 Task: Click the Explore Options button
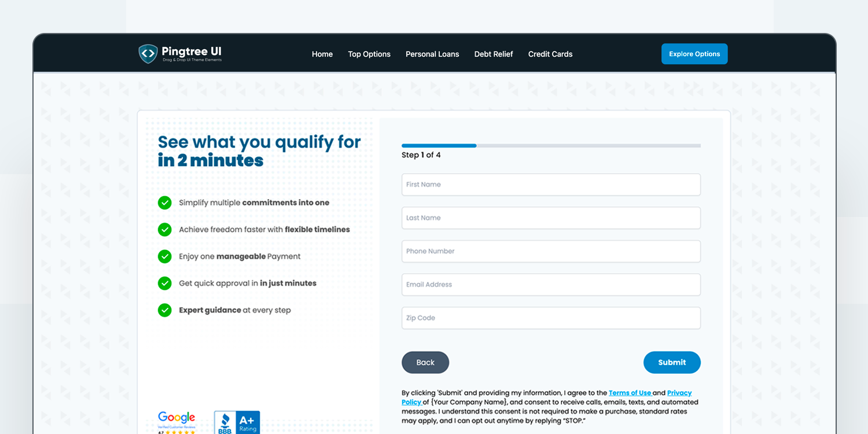(x=694, y=53)
